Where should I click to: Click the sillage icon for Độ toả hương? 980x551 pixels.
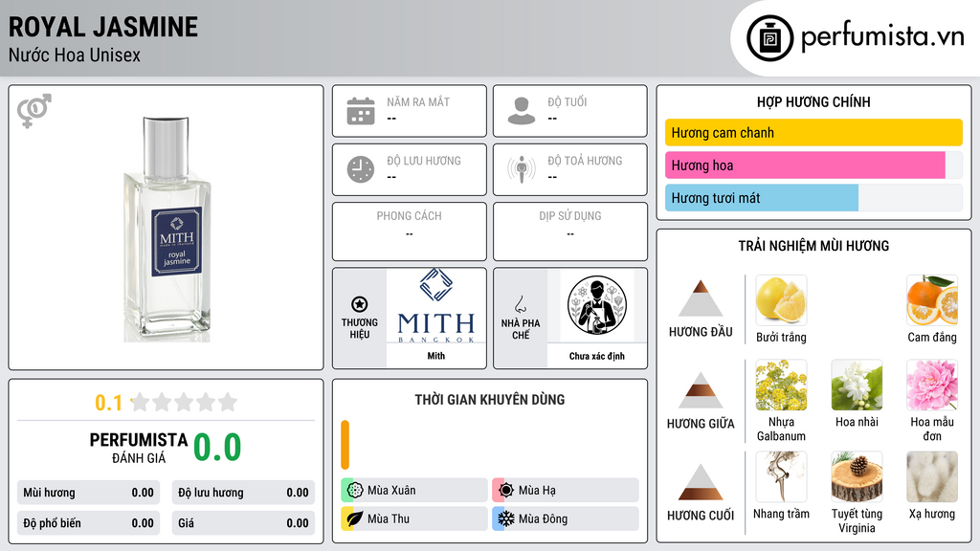point(522,169)
